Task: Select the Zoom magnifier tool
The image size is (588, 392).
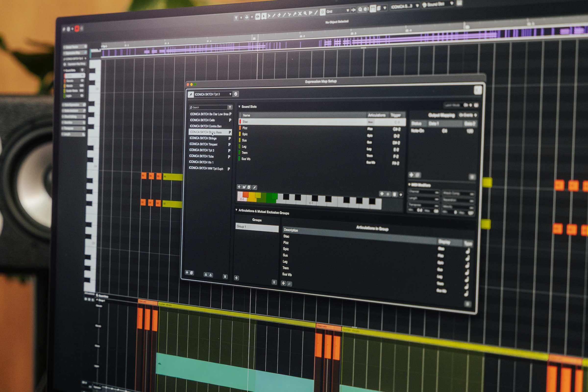Action: (305, 13)
